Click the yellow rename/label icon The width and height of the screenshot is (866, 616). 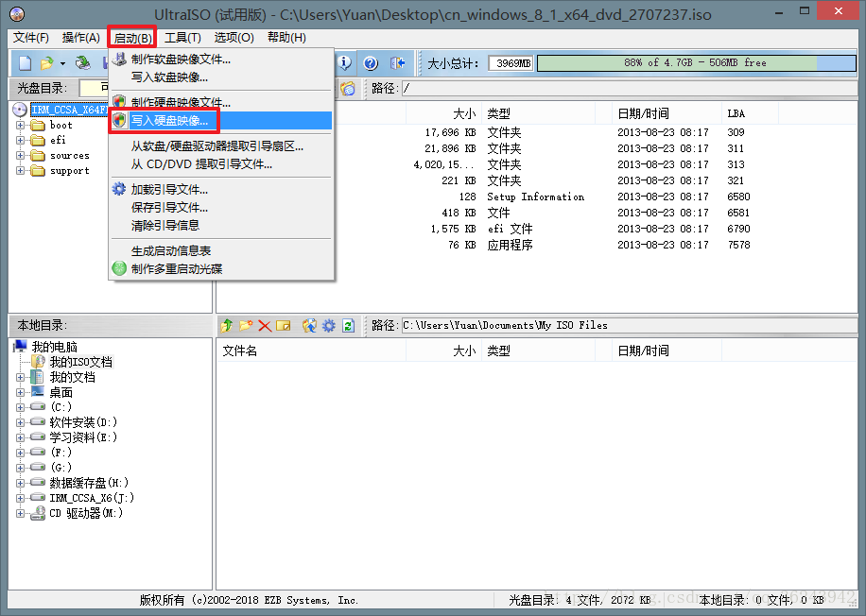(x=284, y=326)
